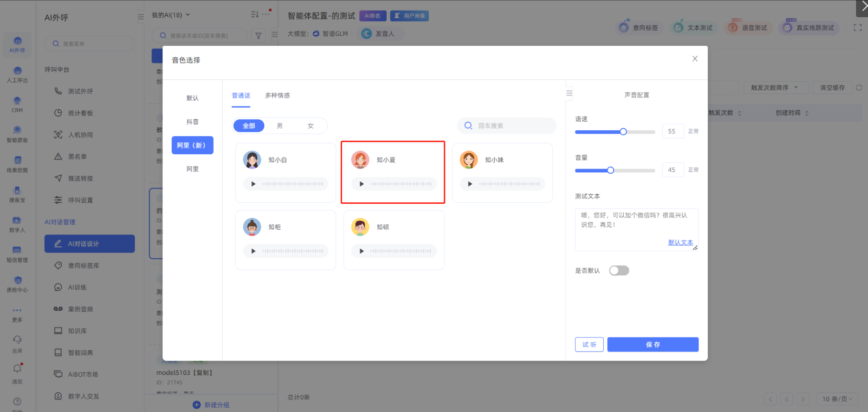Filter voices by 女
Image resolution: width=868 pixels, height=412 pixels.
(311, 126)
